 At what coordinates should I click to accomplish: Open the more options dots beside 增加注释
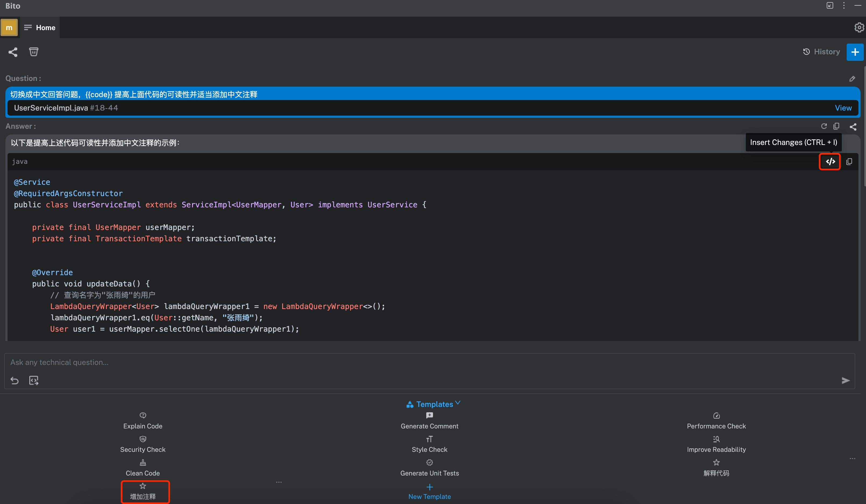[x=279, y=482]
